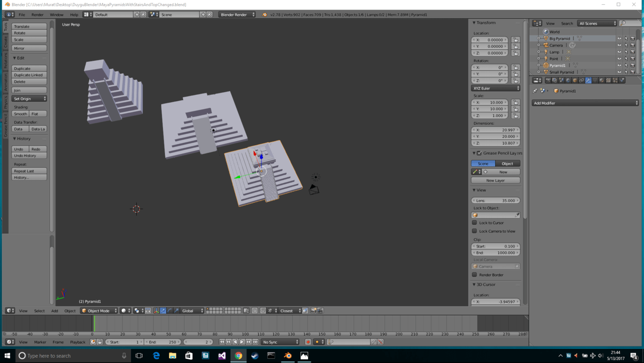
Task: Open the Add Modifier dropdown
Action: pyautogui.click(x=585, y=103)
